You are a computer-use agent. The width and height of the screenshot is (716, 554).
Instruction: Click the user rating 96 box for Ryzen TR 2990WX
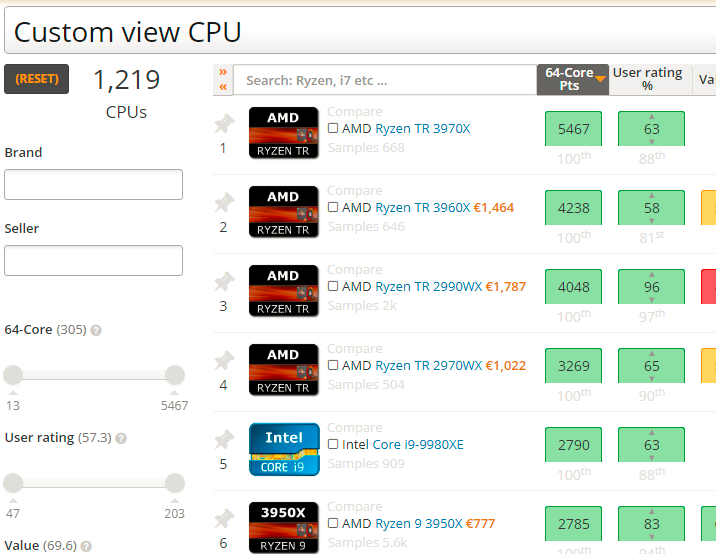coord(652,287)
